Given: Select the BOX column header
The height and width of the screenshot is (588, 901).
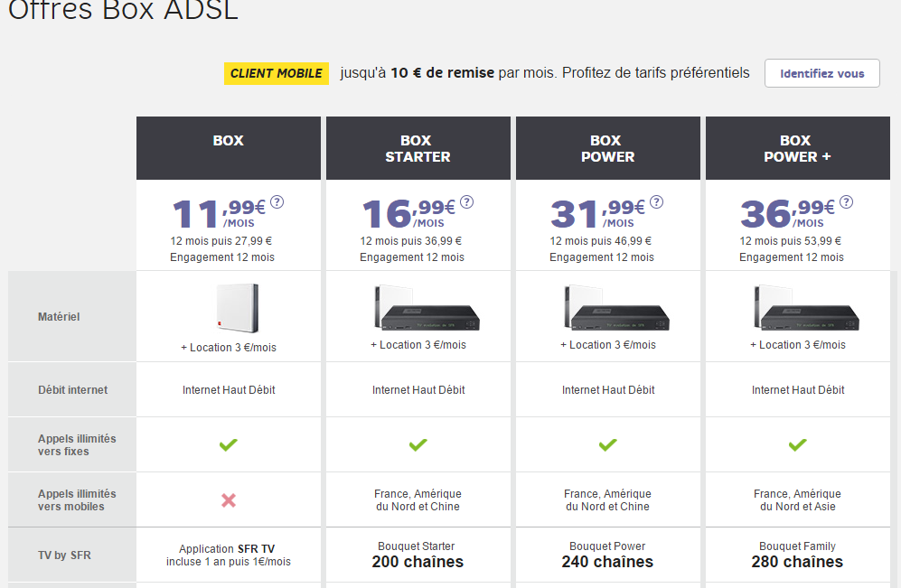Looking at the screenshot, I should 229,141.
